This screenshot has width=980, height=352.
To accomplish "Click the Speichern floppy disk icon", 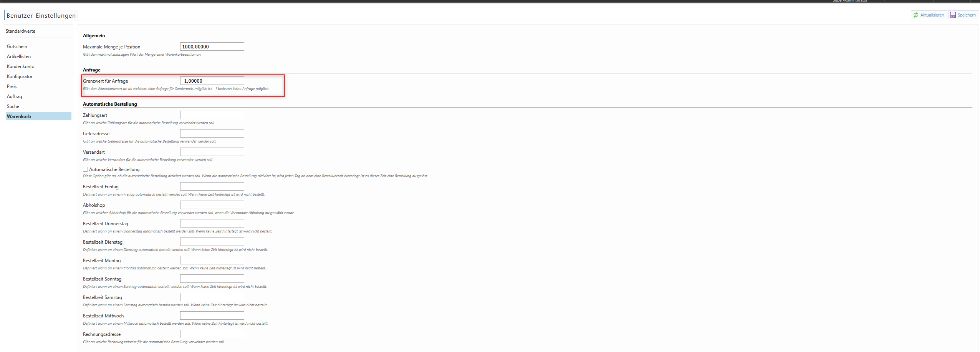I will click(953, 15).
